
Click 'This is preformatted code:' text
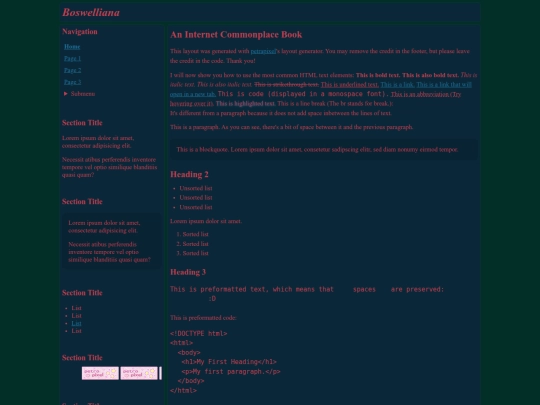pyautogui.click(x=203, y=318)
